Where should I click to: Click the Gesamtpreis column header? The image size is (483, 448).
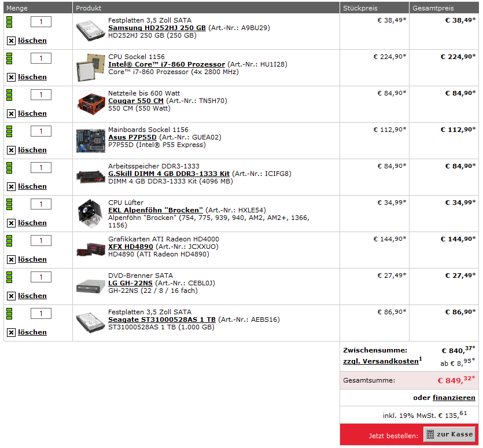(x=444, y=8)
